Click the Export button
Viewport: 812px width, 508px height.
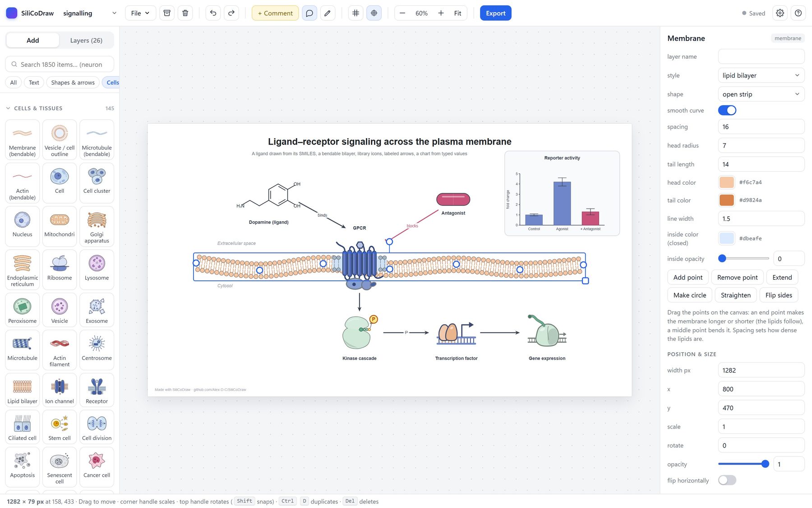click(495, 13)
